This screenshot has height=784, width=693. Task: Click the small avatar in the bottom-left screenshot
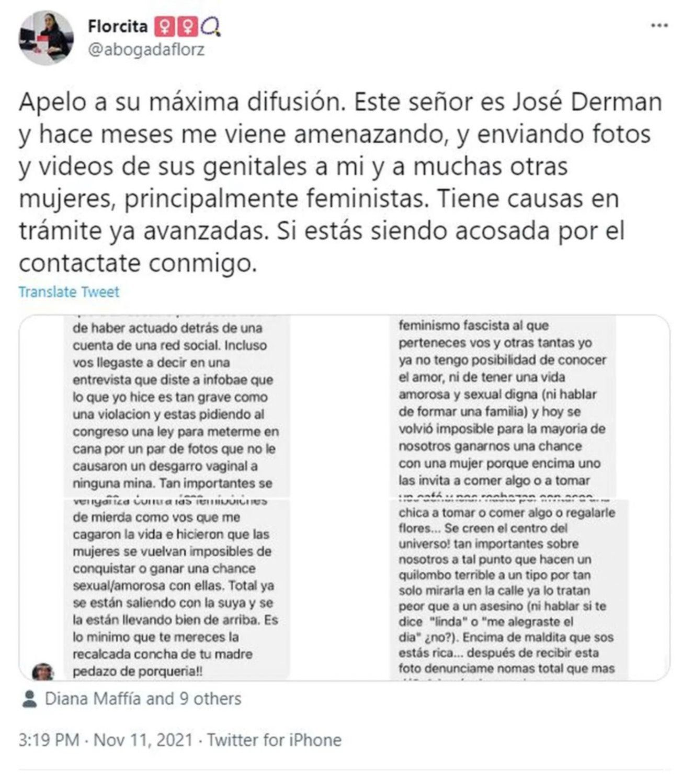point(43,672)
